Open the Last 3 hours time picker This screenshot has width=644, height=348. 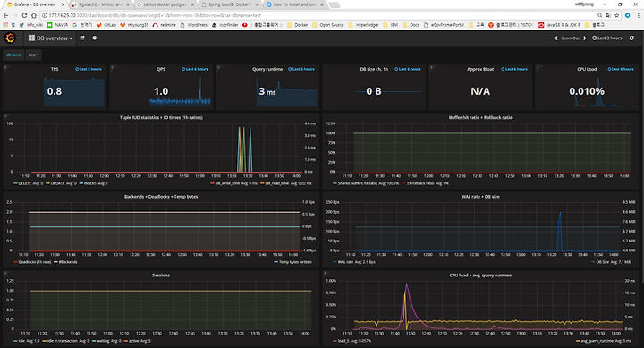coord(607,38)
